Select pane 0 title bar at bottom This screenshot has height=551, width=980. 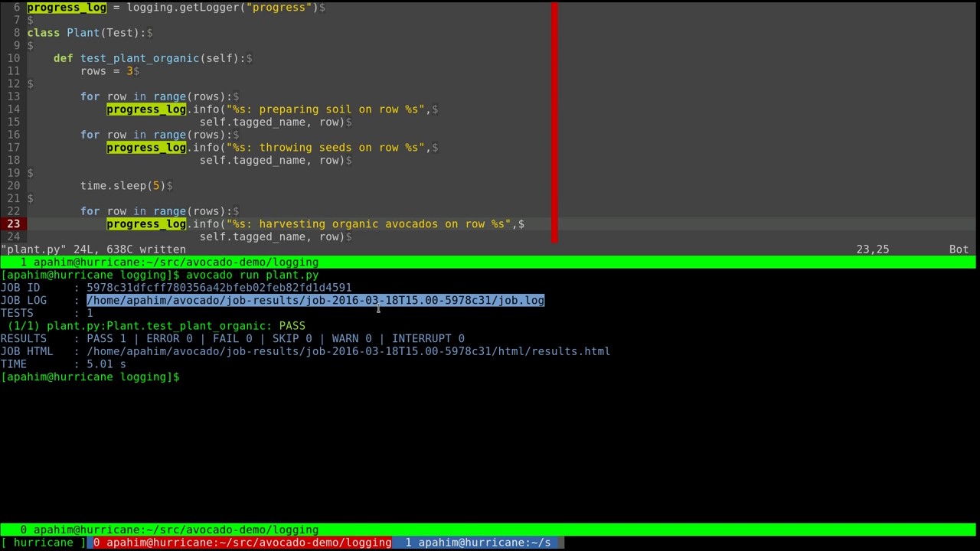(490, 530)
